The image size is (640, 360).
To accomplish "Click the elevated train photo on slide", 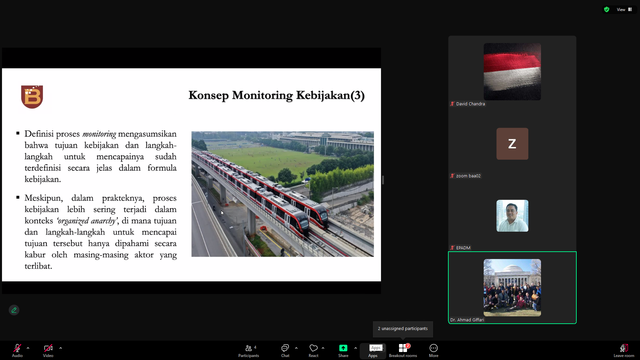I will (282, 194).
